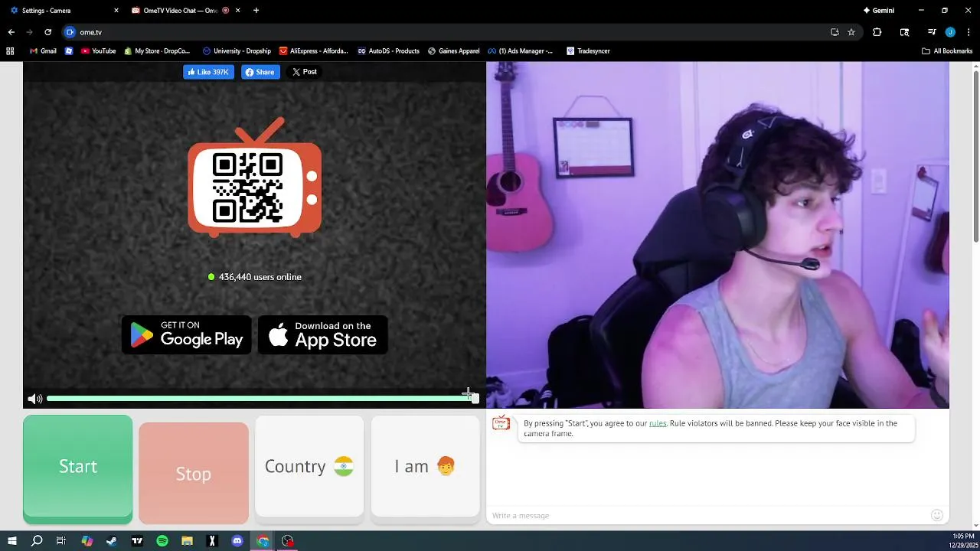
Task: Open the emoji picker in message box
Action: point(936,515)
